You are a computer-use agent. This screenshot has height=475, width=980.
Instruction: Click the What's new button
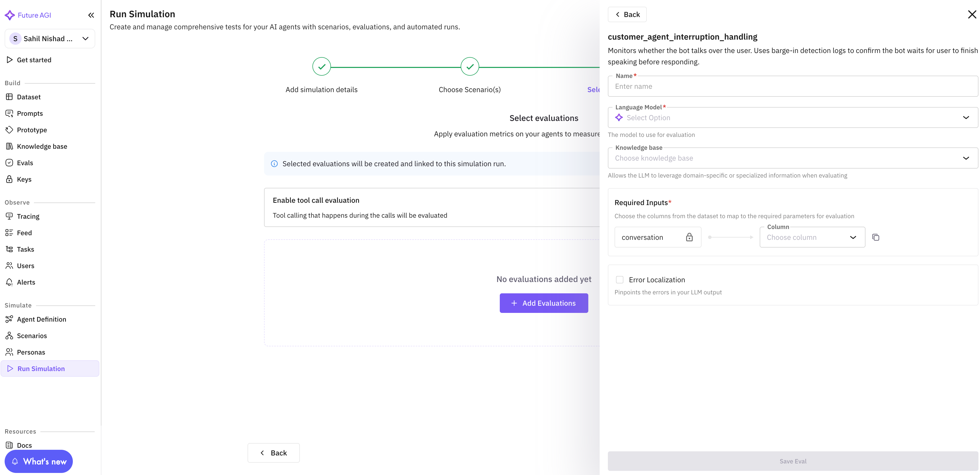[39, 461]
